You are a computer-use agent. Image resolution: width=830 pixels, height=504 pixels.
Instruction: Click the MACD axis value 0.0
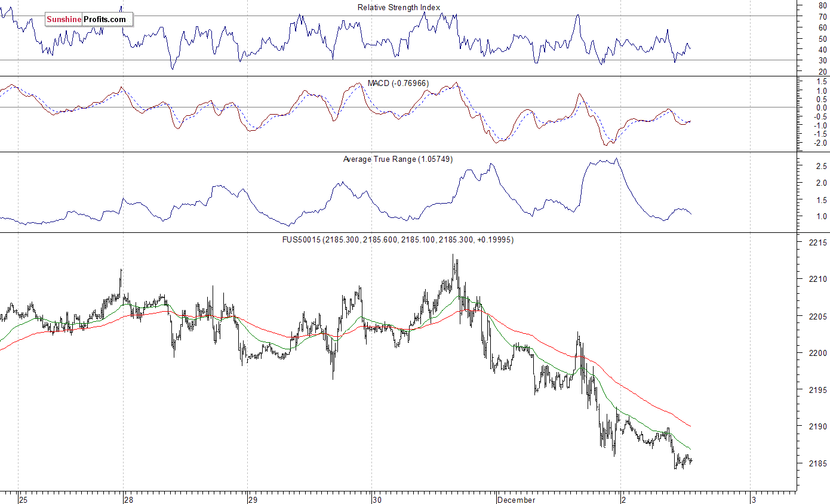tap(822, 108)
